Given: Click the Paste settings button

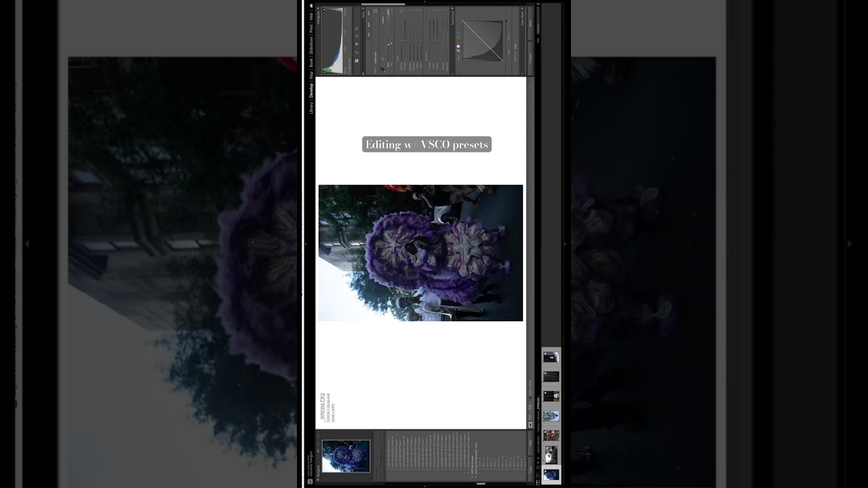Looking at the screenshot, I should pos(530,443).
